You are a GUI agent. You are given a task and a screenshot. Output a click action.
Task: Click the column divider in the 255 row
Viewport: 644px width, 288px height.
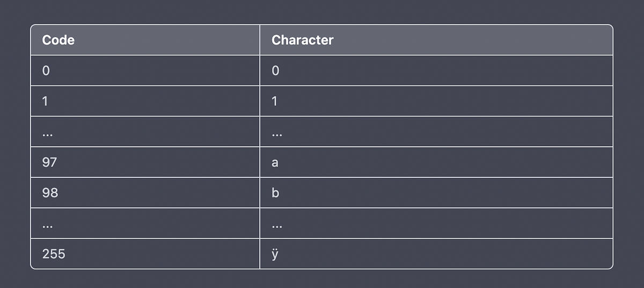click(x=260, y=254)
